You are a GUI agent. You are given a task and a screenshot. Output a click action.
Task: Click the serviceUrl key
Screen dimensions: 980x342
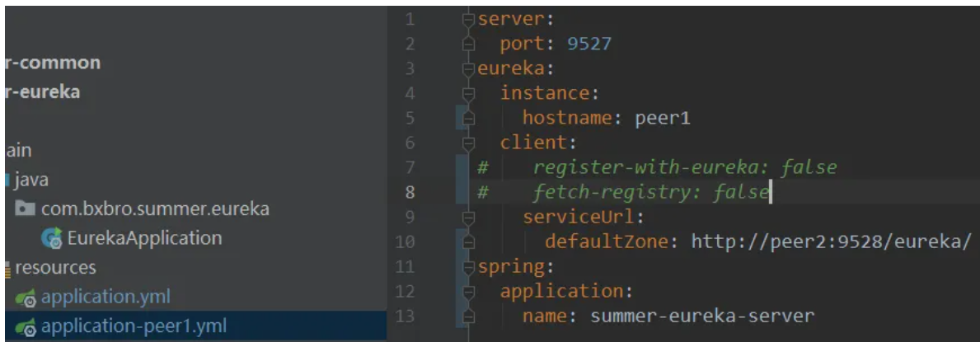click(578, 217)
